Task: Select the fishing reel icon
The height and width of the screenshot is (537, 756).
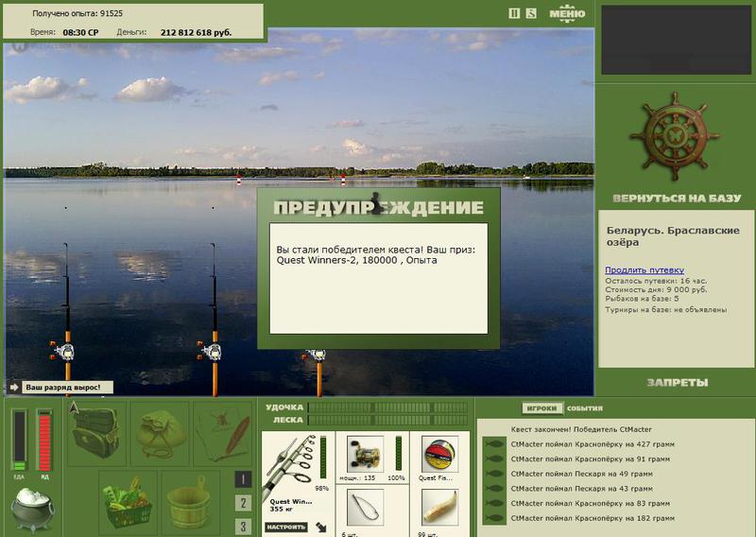Action: [x=365, y=454]
